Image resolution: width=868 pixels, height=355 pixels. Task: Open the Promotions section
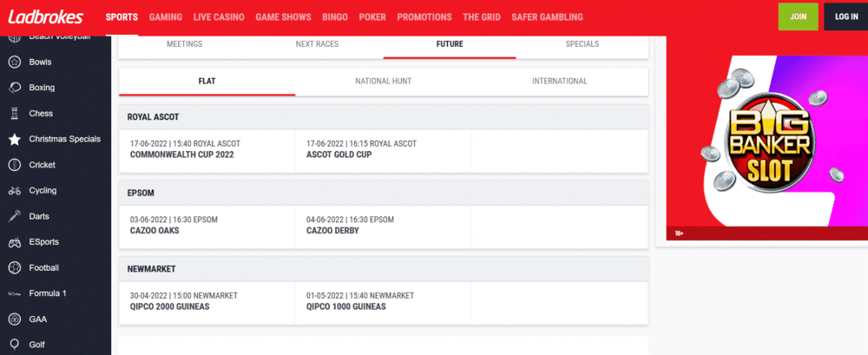click(424, 17)
